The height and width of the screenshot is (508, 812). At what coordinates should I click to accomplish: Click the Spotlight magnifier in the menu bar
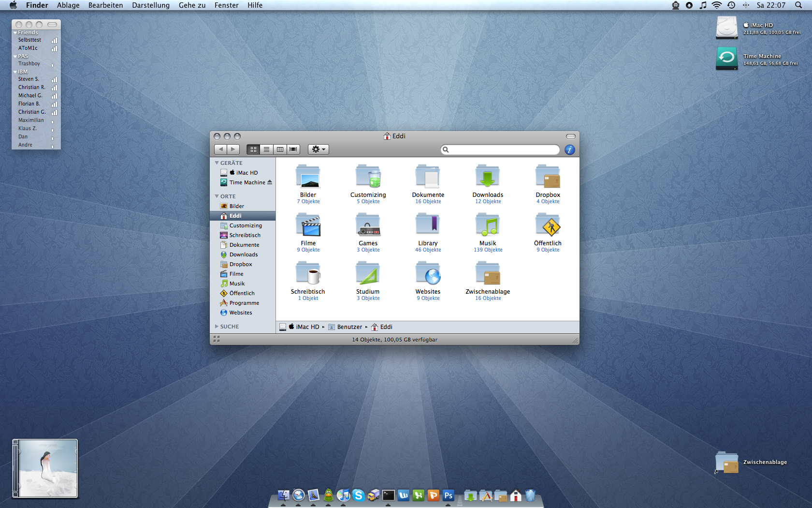pyautogui.click(x=798, y=5)
